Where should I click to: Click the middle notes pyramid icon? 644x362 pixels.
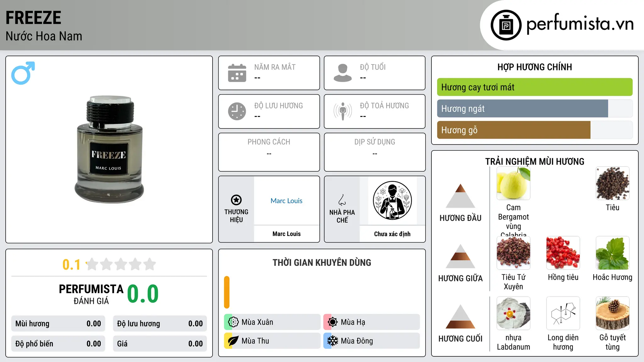pyautogui.click(x=460, y=256)
